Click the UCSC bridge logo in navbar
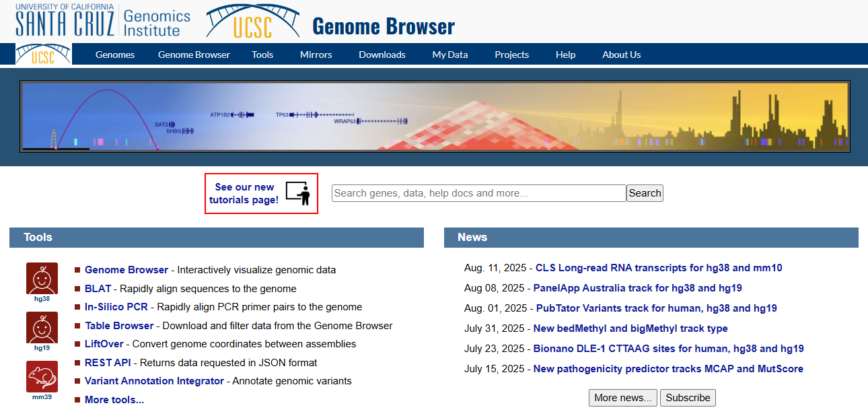This screenshot has width=868, height=418. (x=43, y=55)
